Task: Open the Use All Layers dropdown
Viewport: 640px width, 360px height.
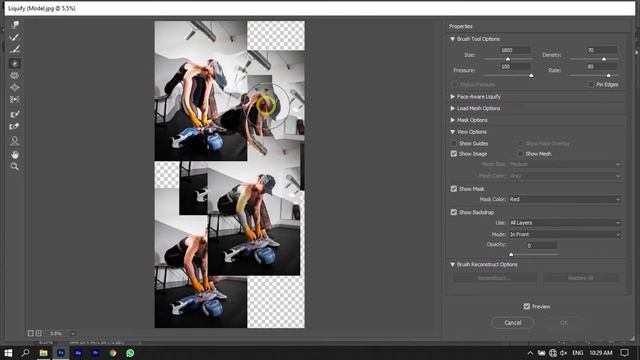Action: [x=565, y=223]
